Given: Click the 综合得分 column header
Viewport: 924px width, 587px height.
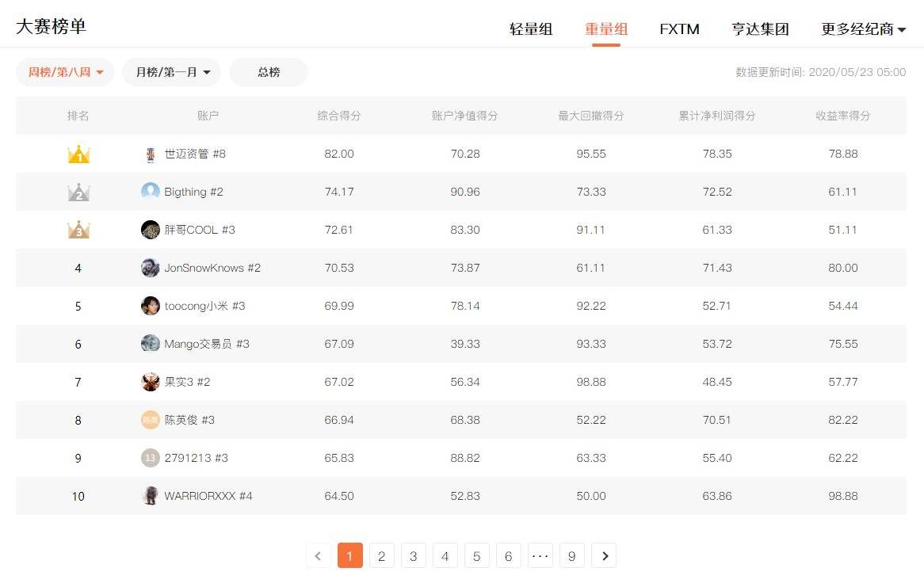Looking at the screenshot, I should 339,116.
